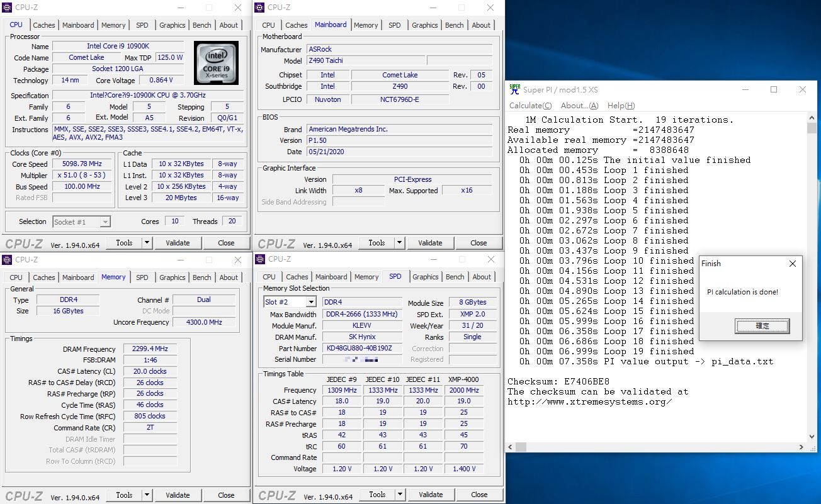Open Graphics tab in the Memory timings window
Image resolution: width=821 pixels, height=504 pixels.
click(x=173, y=277)
